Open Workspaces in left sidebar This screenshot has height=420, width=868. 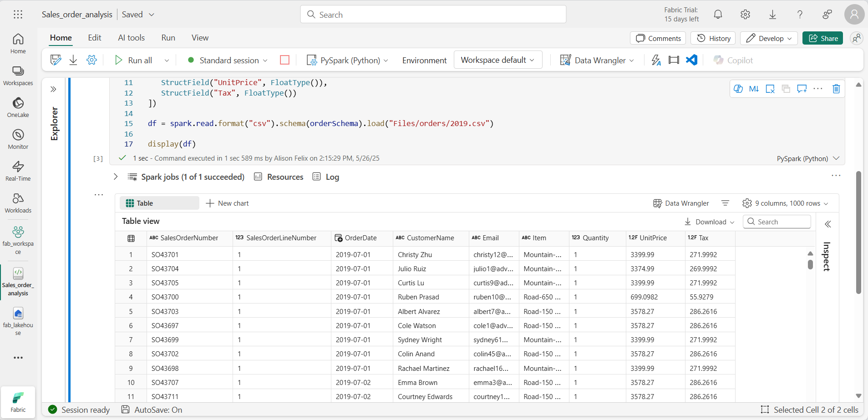click(18, 76)
